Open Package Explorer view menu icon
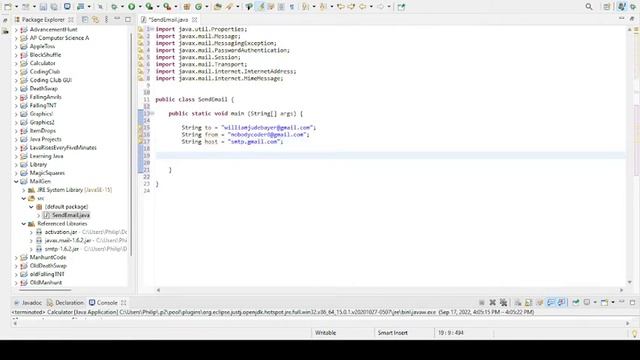The height and width of the screenshot is (360, 640). click(x=107, y=19)
